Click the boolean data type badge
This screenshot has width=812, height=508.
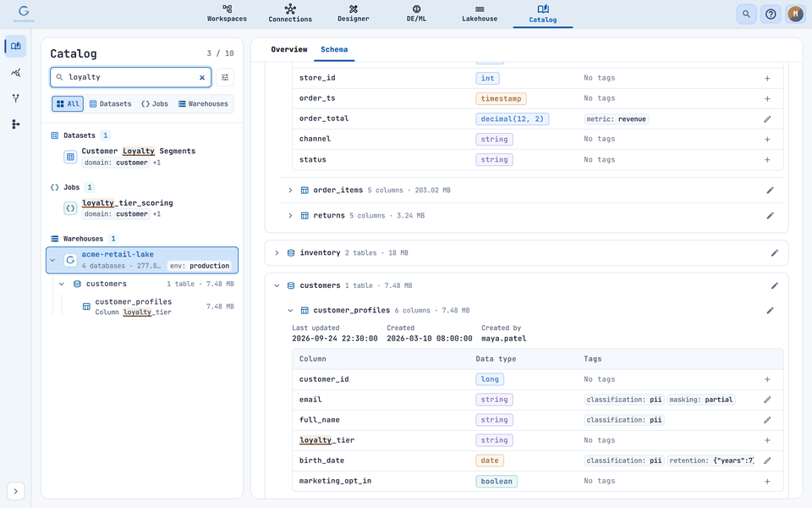[497, 481]
